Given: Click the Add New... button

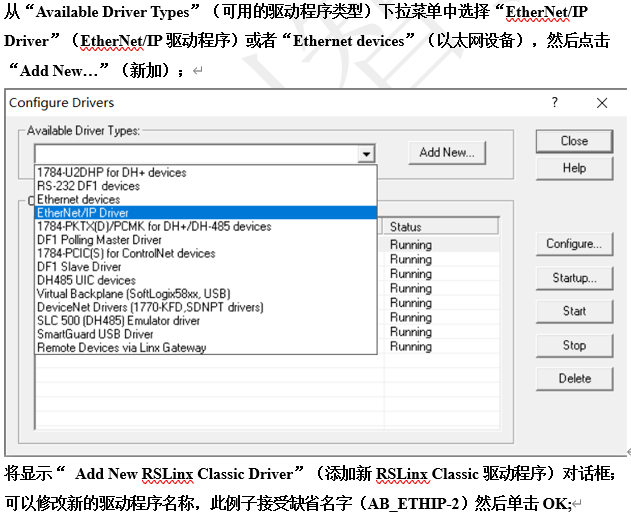Looking at the screenshot, I should point(447,153).
